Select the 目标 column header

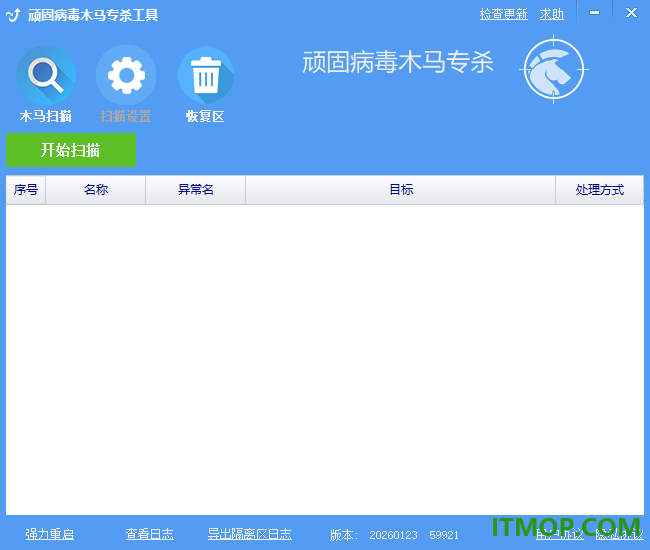click(x=401, y=190)
